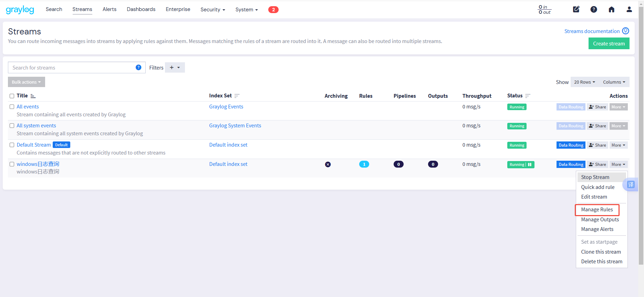Image resolution: width=644 pixels, height=297 pixels.
Task: Sort by Title column icon
Action: pyautogui.click(x=33, y=96)
